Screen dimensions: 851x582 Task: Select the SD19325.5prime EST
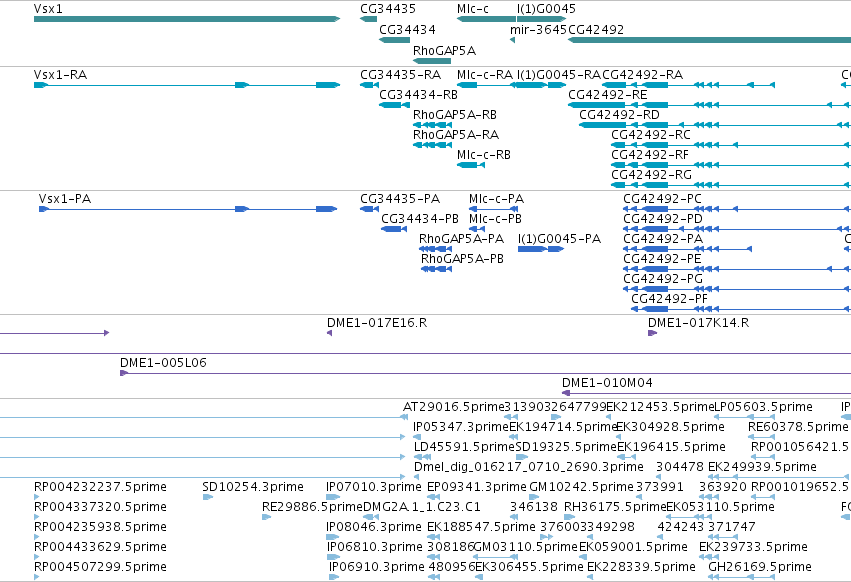pyautogui.click(x=522, y=457)
